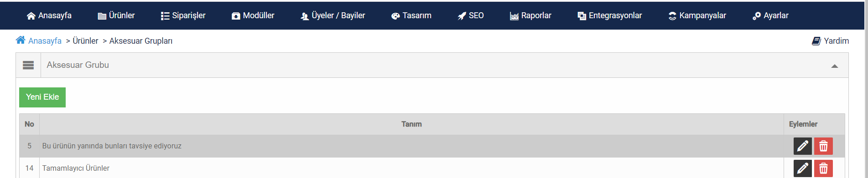Collapse the Aksesuar Grubu panel with the arrow

(835, 66)
